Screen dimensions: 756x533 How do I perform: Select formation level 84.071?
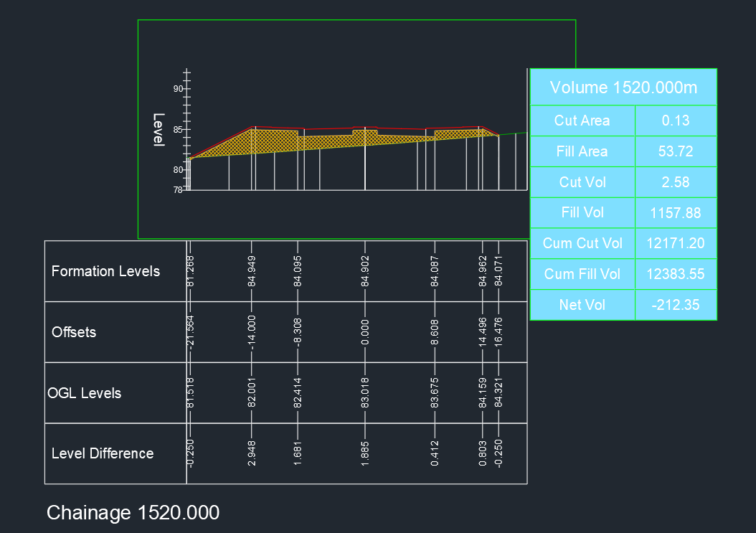pyautogui.click(x=499, y=271)
